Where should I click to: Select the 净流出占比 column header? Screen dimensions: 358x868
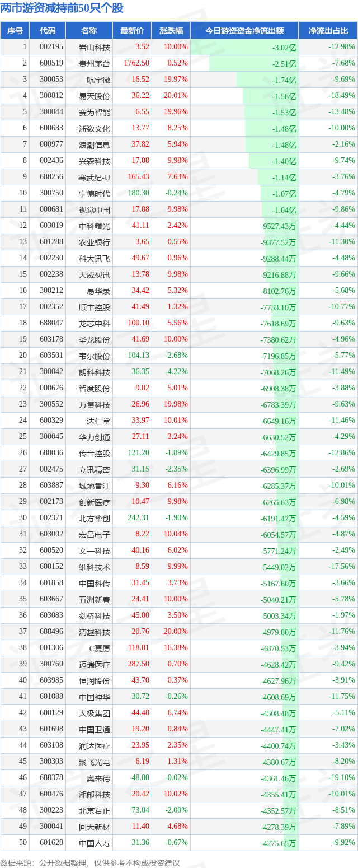click(328, 31)
